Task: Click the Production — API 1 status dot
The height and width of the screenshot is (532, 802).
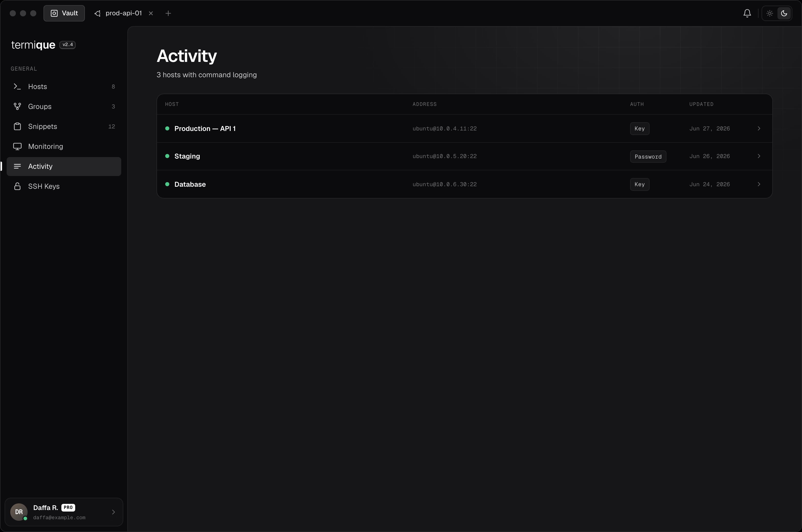Action: 167,129
